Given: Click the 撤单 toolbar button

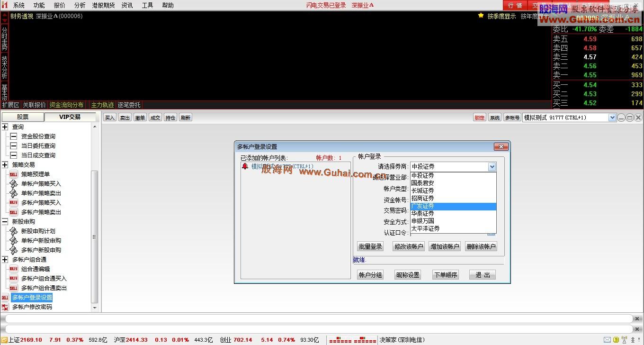Looking at the screenshot, I should pos(140,118).
